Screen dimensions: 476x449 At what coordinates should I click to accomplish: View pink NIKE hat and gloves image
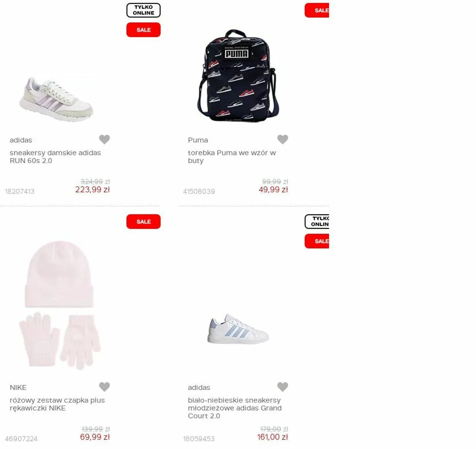(59, 305)
